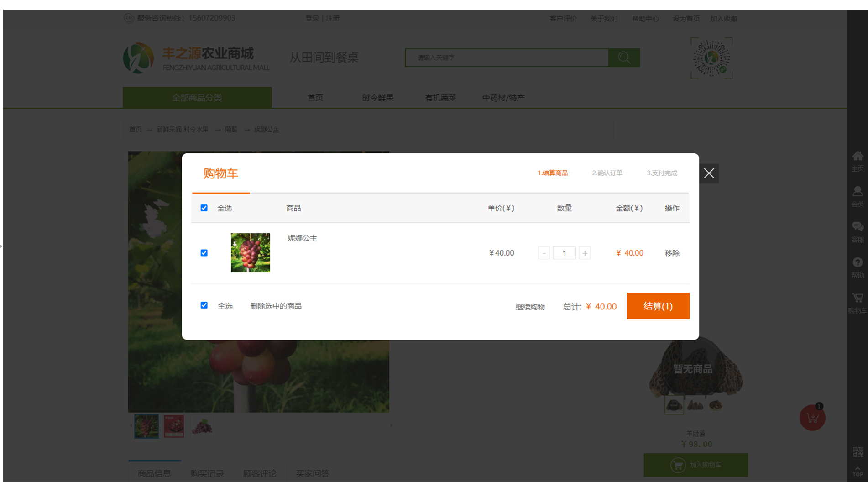Image resolution: width=868 pixels, height=482 pixels.
Task: Click the right arrow of thumbnail gallery
Action: pyautogui.click(x=391, y=426)
